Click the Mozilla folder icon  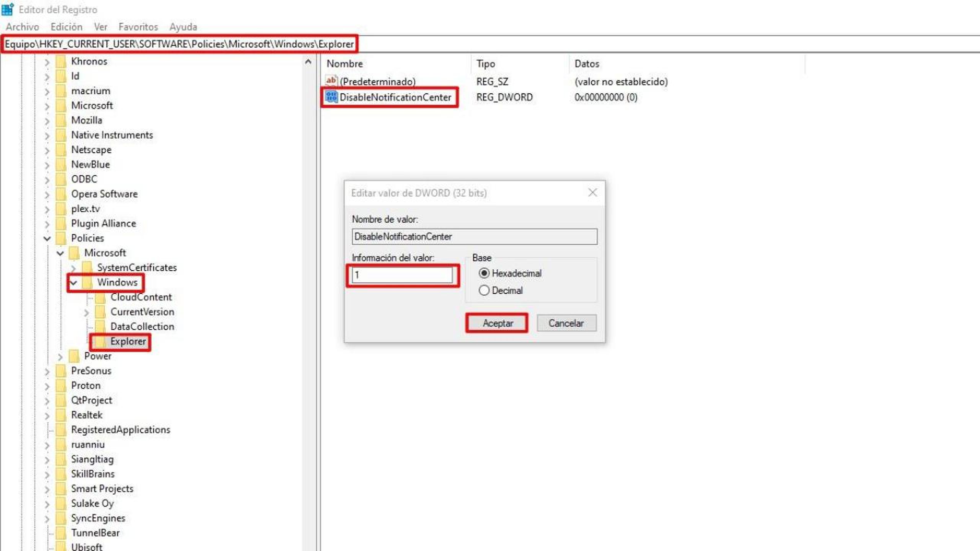pyautogui.click(x=61, y=120)
